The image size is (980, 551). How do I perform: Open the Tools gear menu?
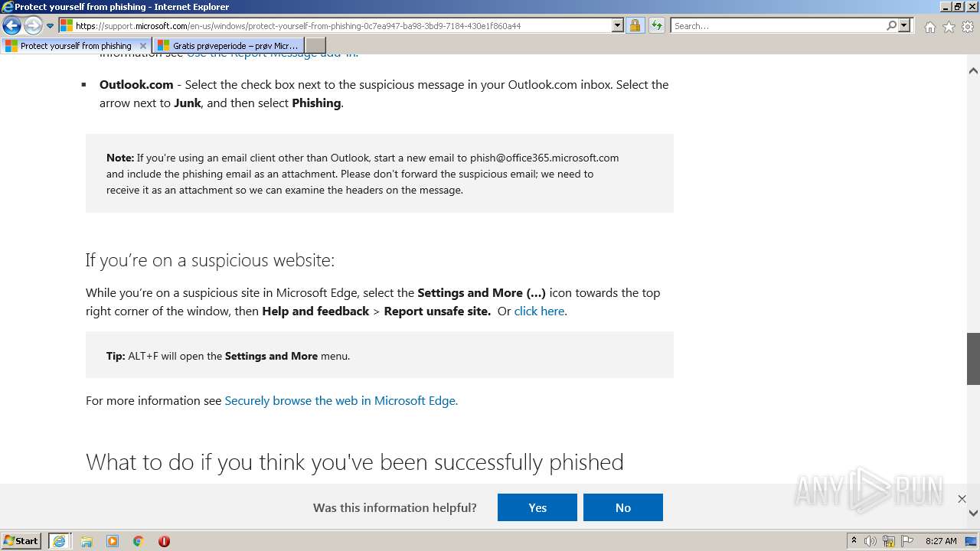(x=968, y=27)
